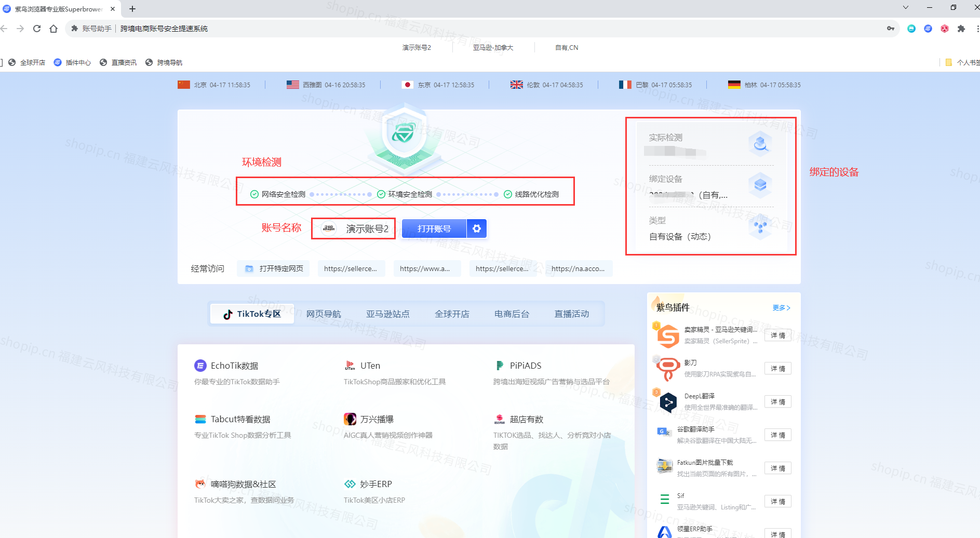Screen dimensions: 980x538
Task: Open 详情 for the DeepL翻译 plugin
Action: tap(778, 402)
